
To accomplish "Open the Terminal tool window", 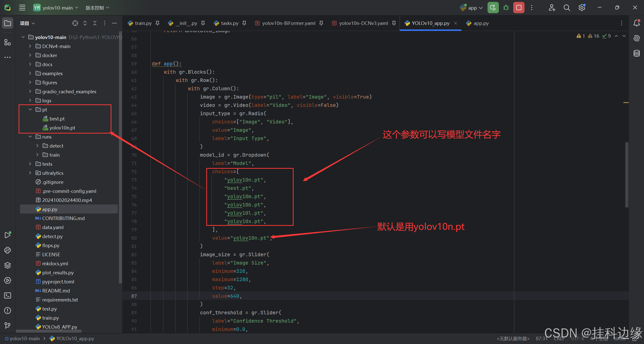I will click(8, 295).
